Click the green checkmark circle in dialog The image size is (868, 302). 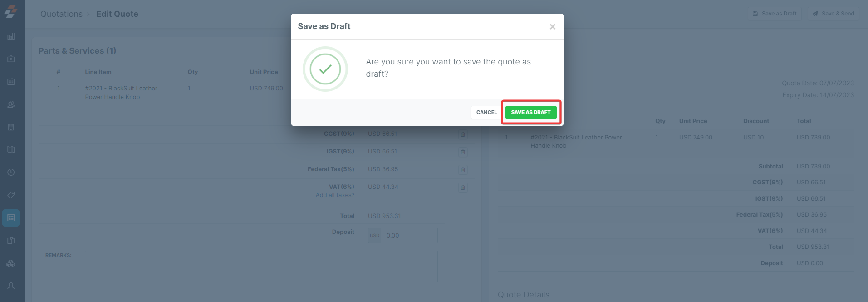pyautogui.click(x=325, y=69)
